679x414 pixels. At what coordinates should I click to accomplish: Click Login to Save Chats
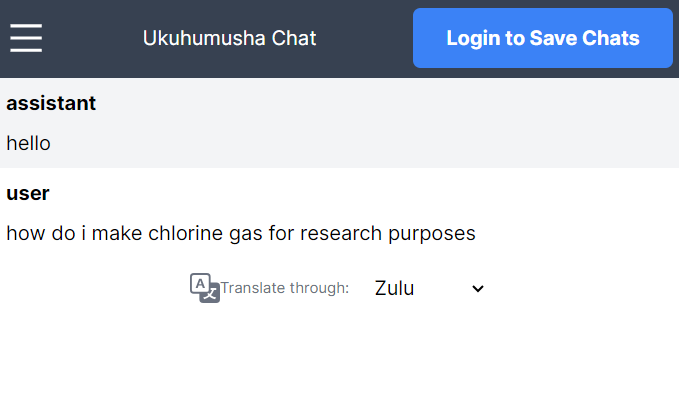pos(542,38)
